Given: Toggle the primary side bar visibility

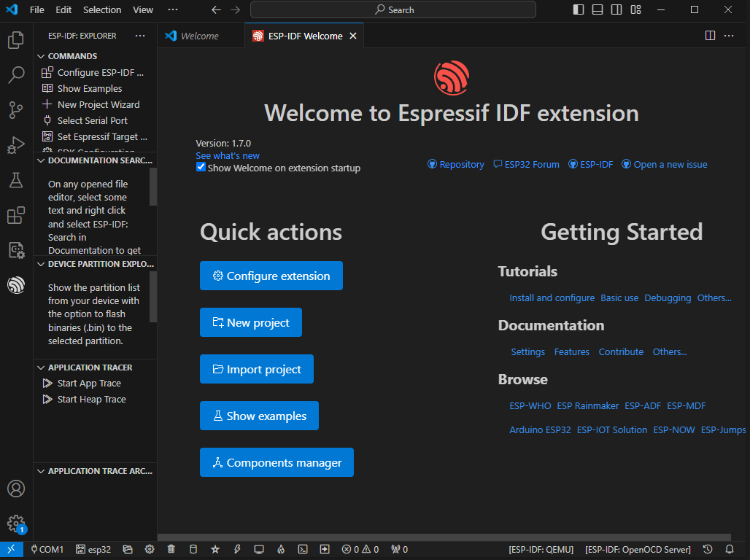Looking at the screenshot, I should click(x=579, y=10).
